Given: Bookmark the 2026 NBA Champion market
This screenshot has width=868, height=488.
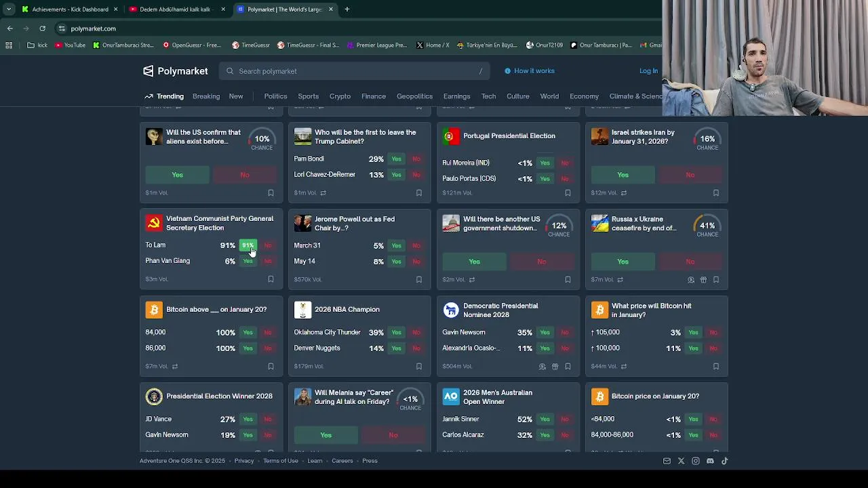Looking at the screenshot, I should point(419,366).
